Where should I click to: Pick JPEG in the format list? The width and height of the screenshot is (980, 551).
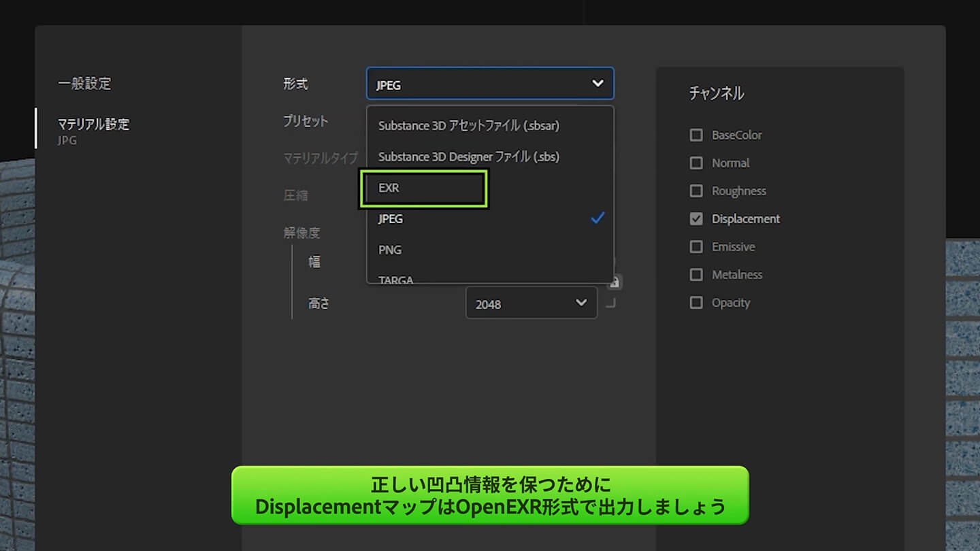pyautogui.click(x=490, y=219)
